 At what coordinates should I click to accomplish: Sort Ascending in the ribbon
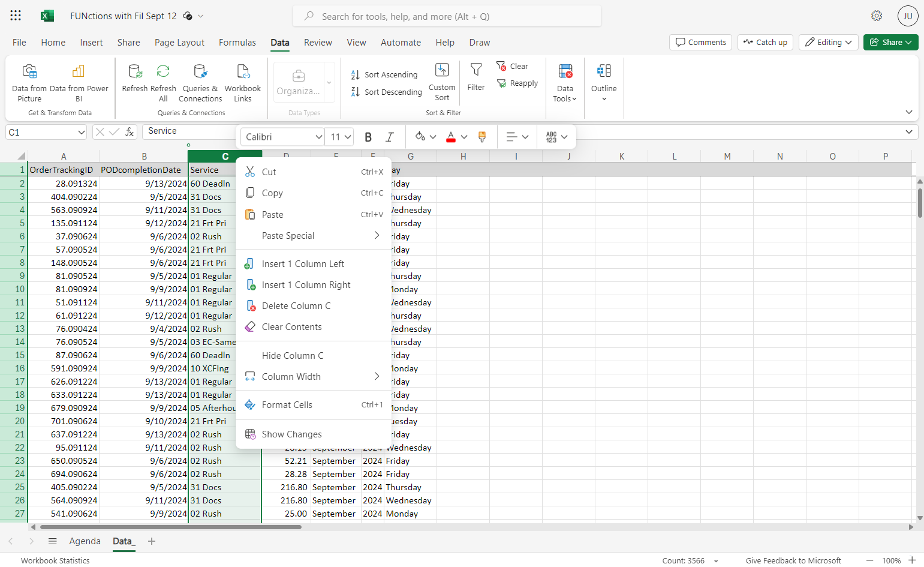point(384,75)
